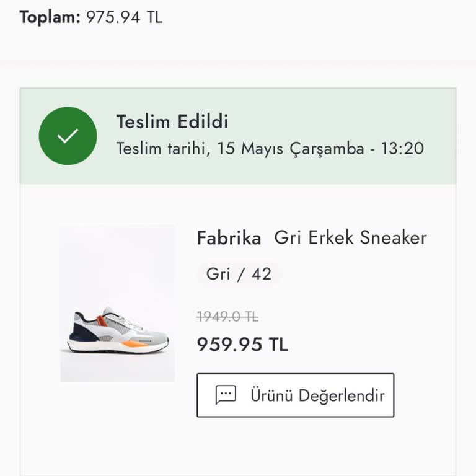This screenshot has height=476, width=476.
Task: Open the Fabrika brand link
Action: [x=229, y=238]
